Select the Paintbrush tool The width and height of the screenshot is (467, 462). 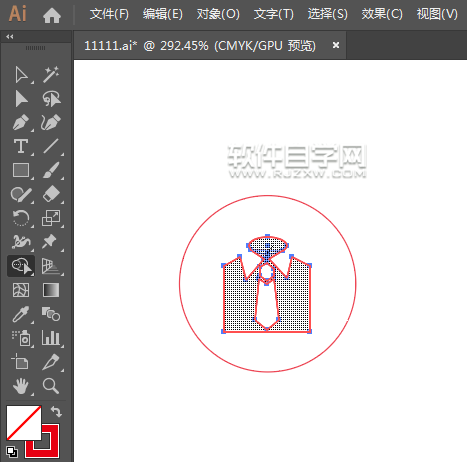(x=51, y=170)
